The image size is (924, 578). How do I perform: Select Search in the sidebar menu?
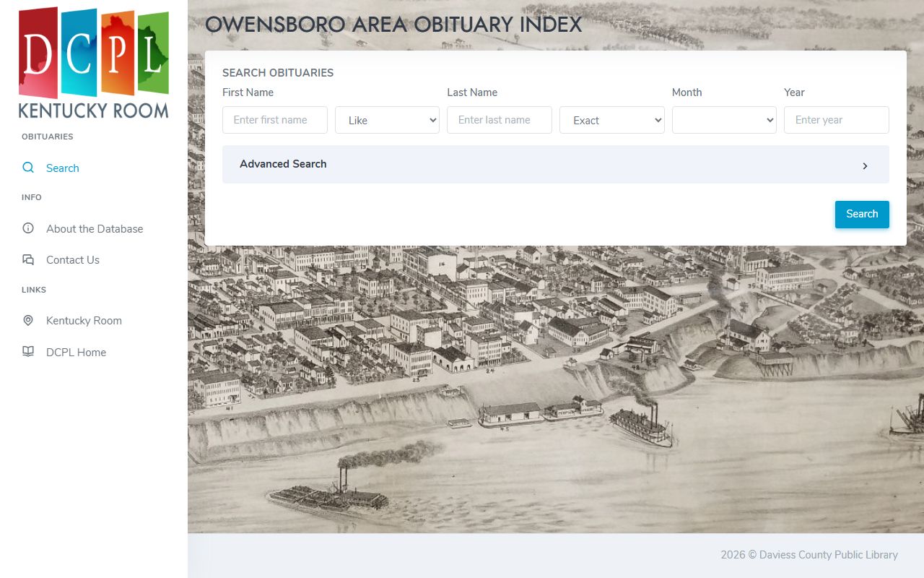coord(63,168)
